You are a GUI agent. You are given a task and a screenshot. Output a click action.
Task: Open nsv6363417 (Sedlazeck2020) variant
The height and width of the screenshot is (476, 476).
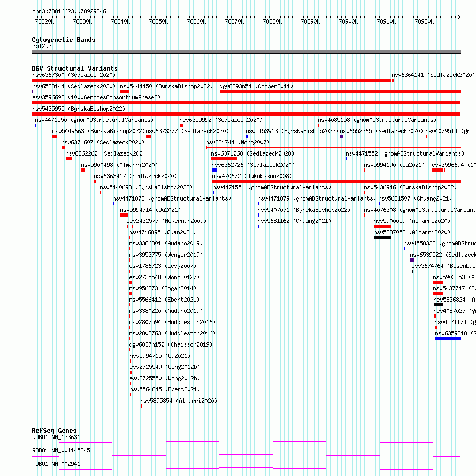click(135, 176)
